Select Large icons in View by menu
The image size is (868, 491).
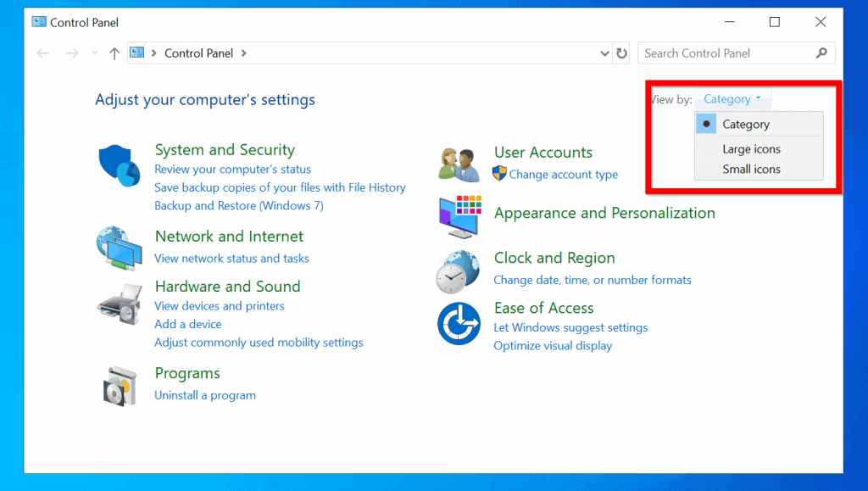click(759, 149)
